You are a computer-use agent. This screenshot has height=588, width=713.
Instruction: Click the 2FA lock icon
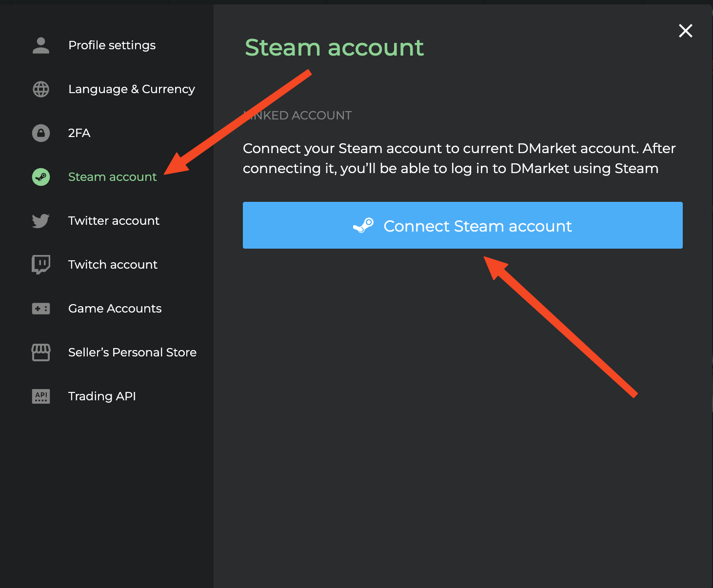click(41, 133)
